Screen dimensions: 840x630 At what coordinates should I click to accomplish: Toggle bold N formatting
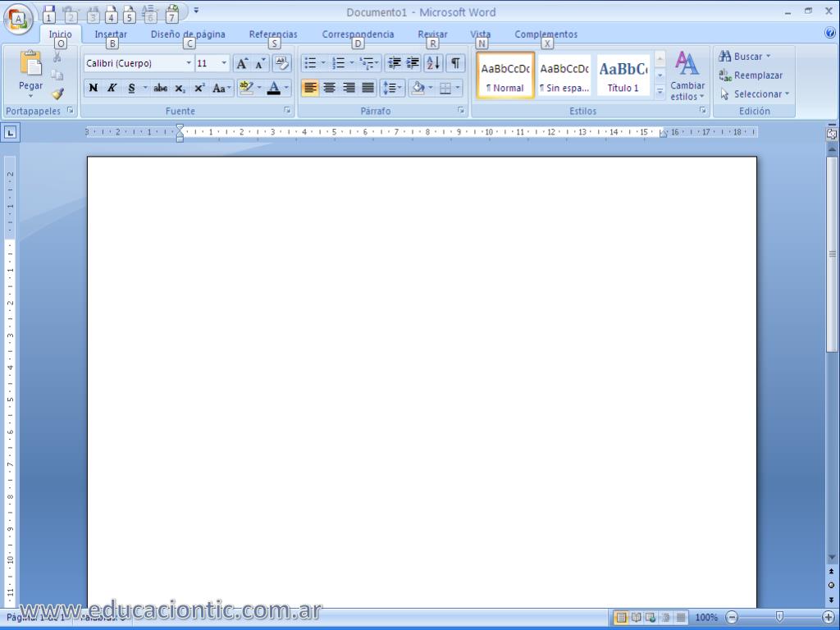pyautogui.click(x=94, y=88)
